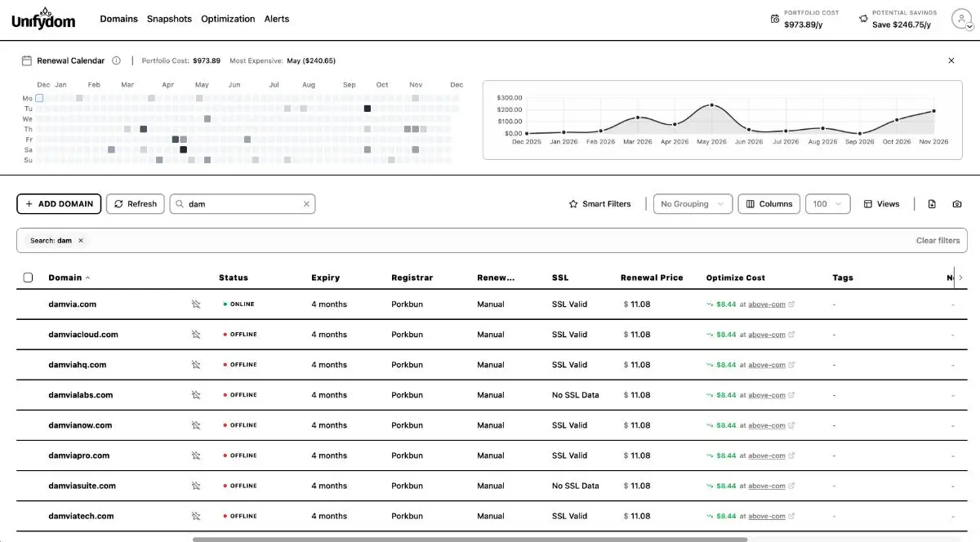Click the ADD DOMAIN button
Viewport: 980px width, 542px height.
58,203
